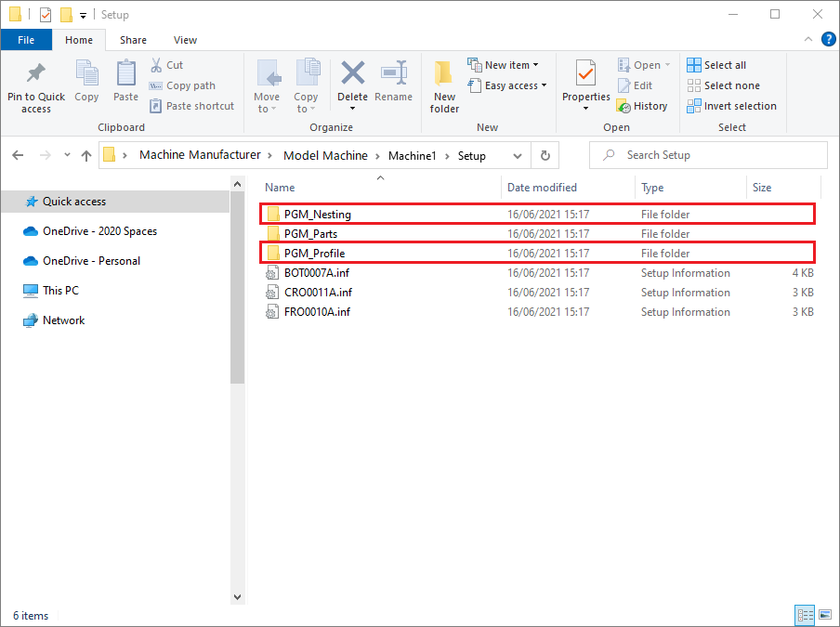Click sidebar scroll down arrow
Viewport: 840px width, 627px height.
[237, 597]
